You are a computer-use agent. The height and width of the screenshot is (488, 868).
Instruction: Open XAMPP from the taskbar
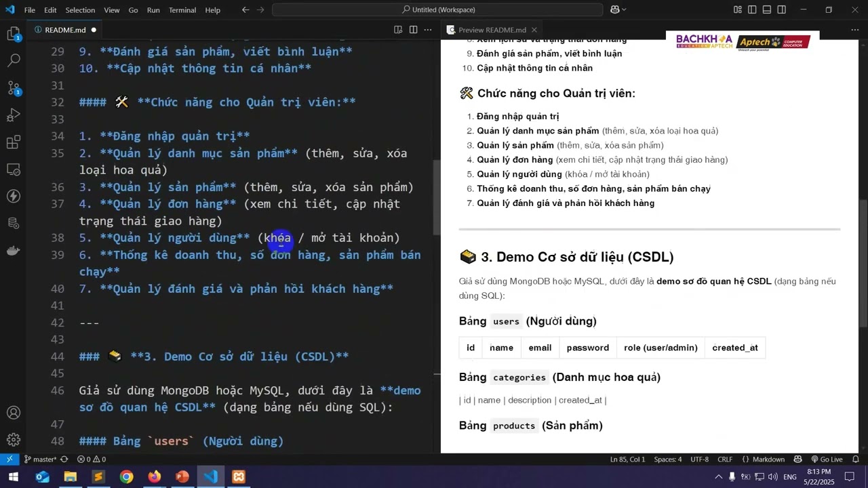pos(239,477)
